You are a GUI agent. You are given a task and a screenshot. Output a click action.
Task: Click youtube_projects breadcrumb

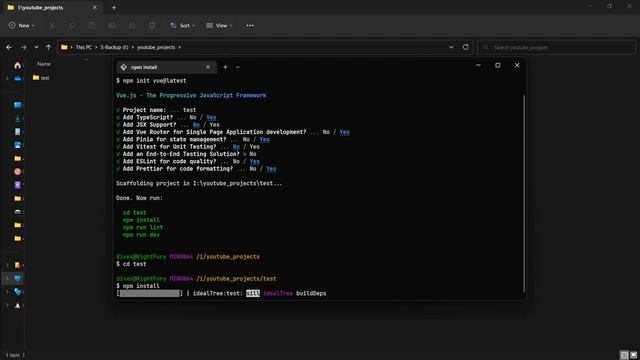point(156,47)
